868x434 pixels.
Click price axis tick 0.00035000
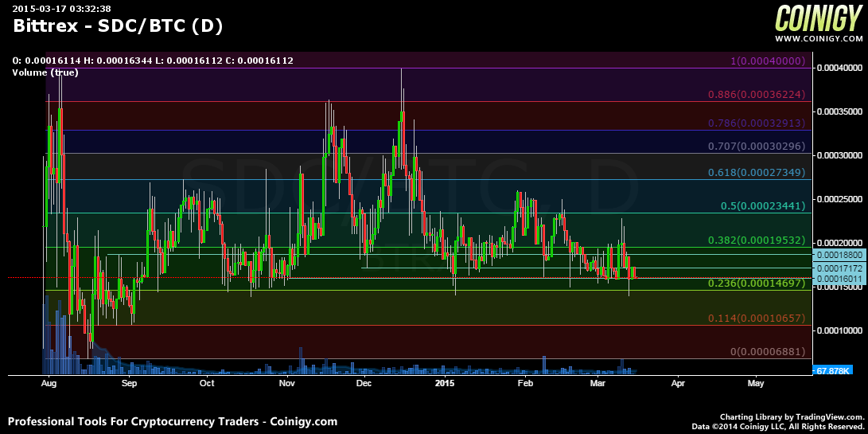tap(842, 111)
